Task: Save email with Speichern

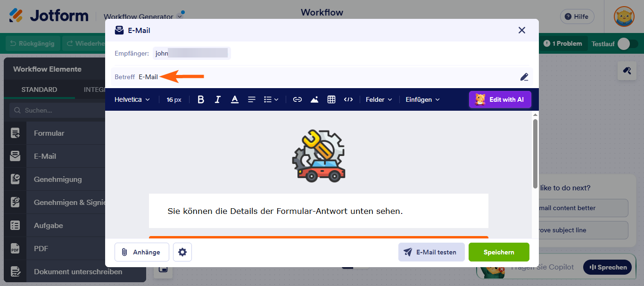Action: tap(499, 252)
